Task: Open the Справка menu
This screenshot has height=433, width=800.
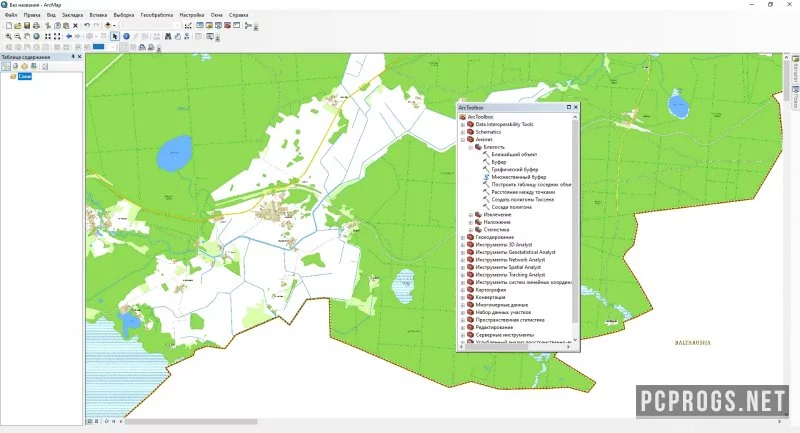Action: (x=238, y=15)
